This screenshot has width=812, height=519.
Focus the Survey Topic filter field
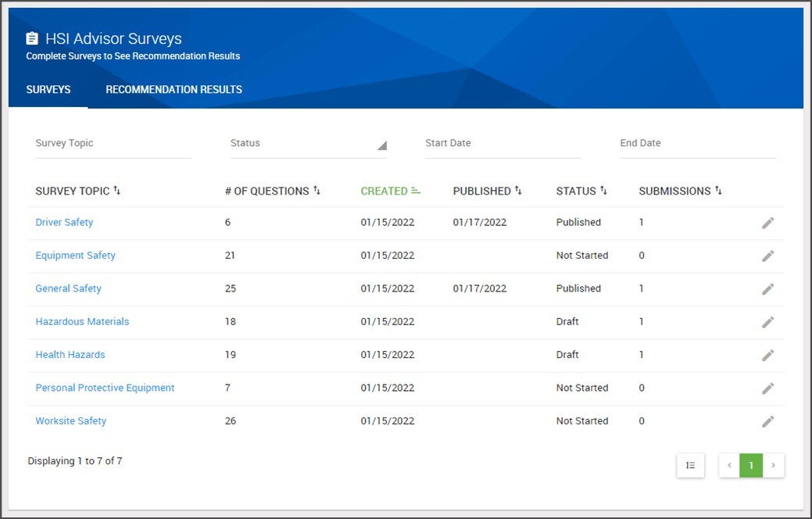tap(113, 144)
